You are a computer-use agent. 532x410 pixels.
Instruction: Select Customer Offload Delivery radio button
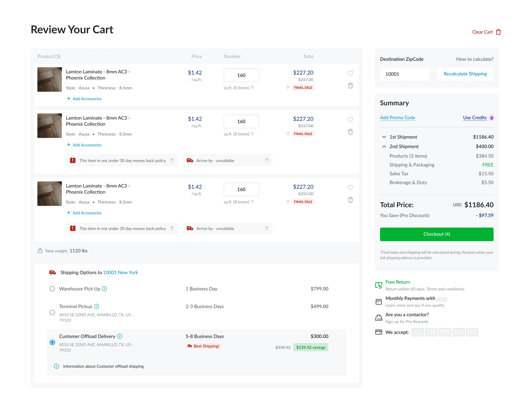pos(52,342)
